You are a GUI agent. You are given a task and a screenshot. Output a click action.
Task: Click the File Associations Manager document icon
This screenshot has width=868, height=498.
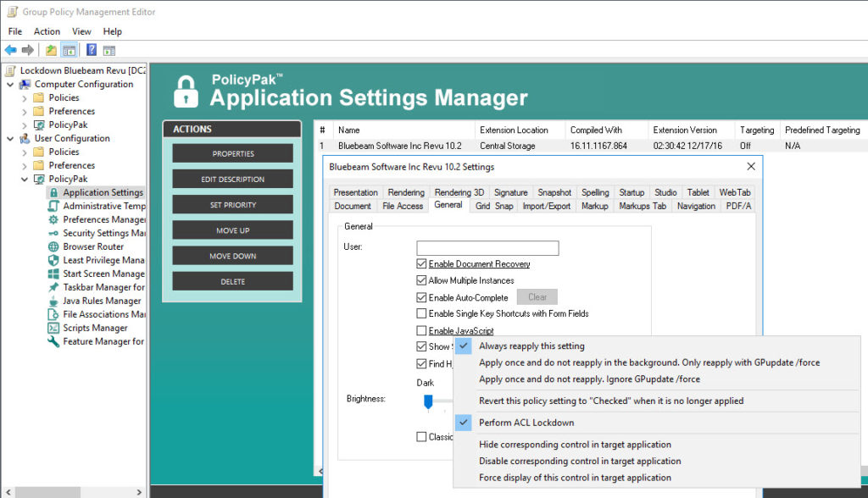click(x=53, y=314)
